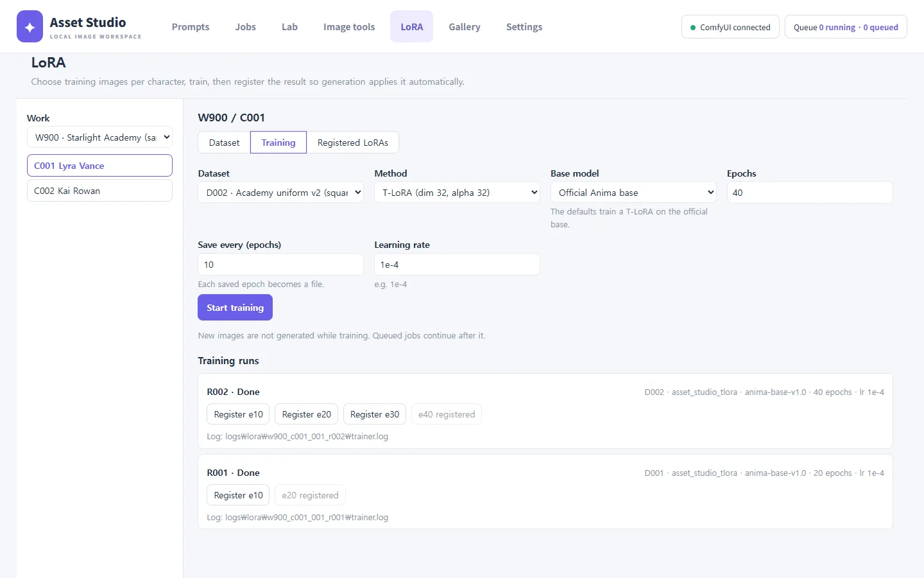Select character C001 Lyra Vance
This screenshot has height=578, width=924.
(99, 166)
